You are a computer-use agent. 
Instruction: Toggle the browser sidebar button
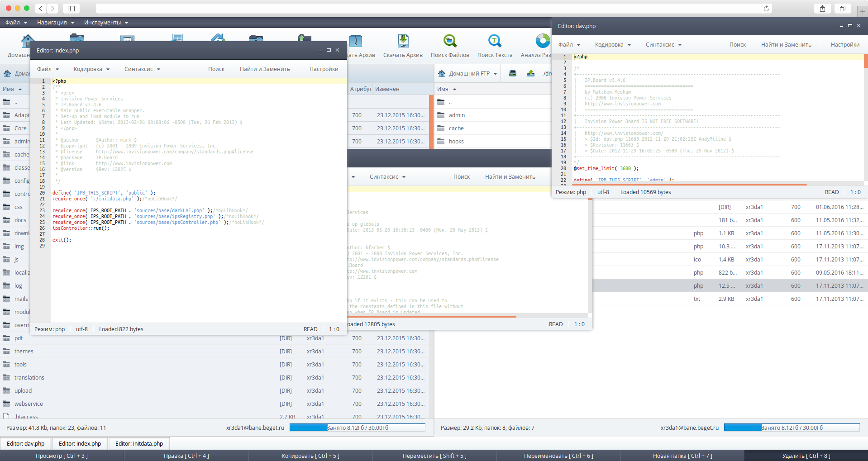pyautogui.click(x=72, y=9)
